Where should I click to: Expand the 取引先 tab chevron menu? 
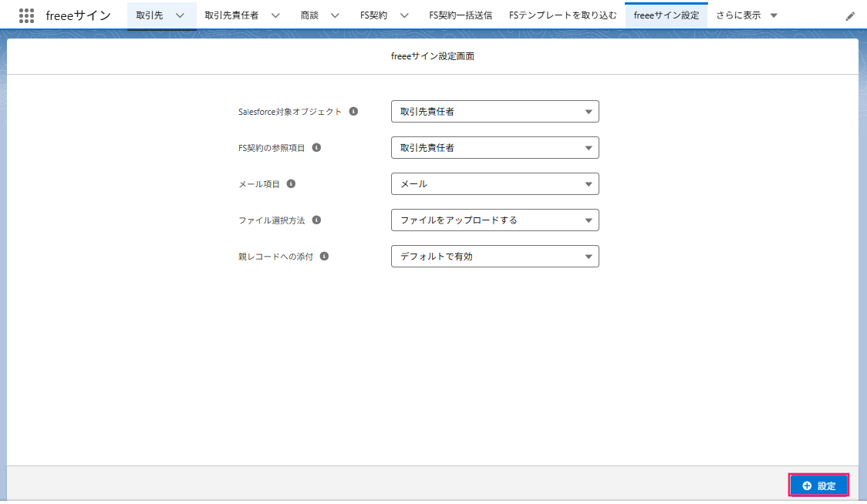coord(180,15)
